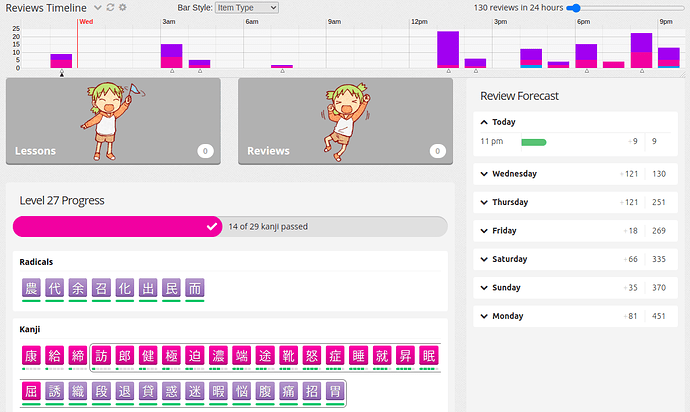This screenshot has width=690, height=412.
Task: Open the Bar Style dropdown
Action: pyautogui.click(x=246, y=7)
